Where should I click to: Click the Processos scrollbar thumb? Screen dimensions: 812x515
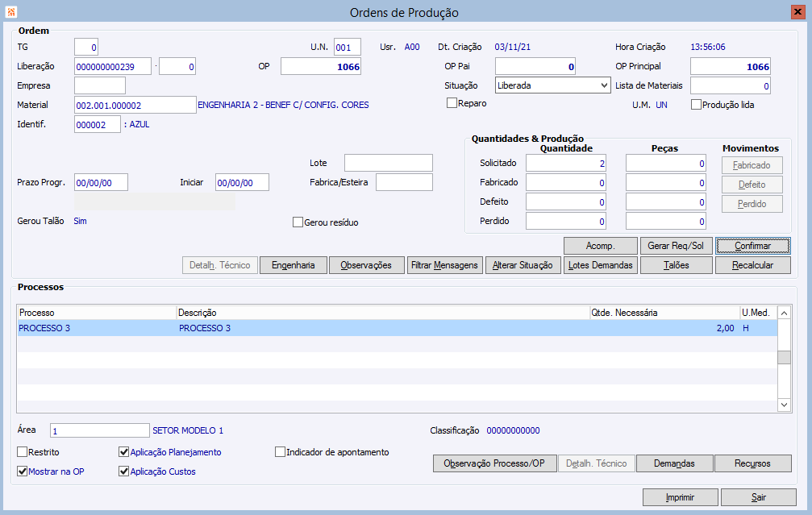click(784, 357)
